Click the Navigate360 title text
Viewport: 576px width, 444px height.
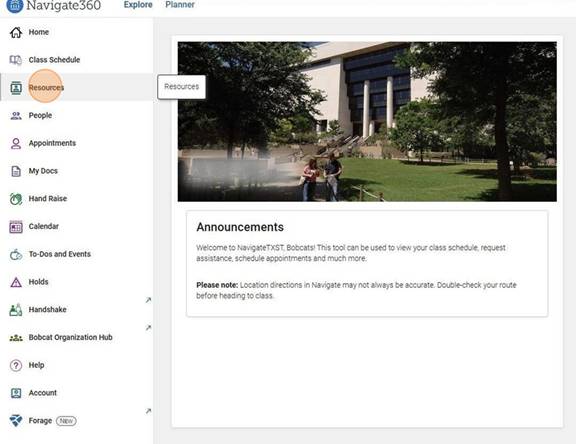pyautogui.click(x=64, y=5)
